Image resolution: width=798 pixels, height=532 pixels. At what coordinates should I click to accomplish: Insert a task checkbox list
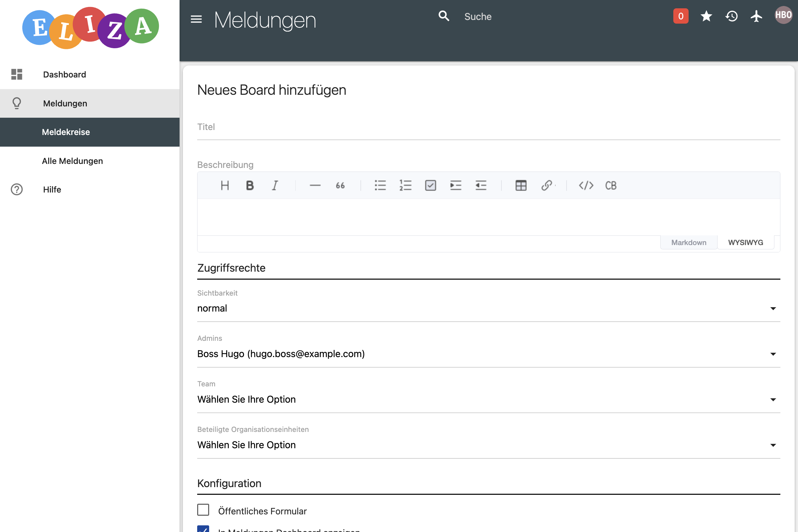pos(431,186)
